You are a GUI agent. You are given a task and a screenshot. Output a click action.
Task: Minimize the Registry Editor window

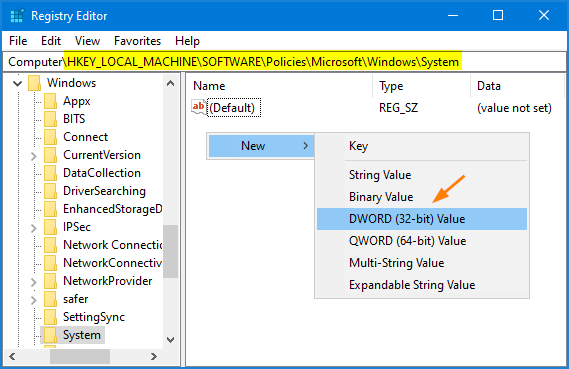(x=453, y=16)
